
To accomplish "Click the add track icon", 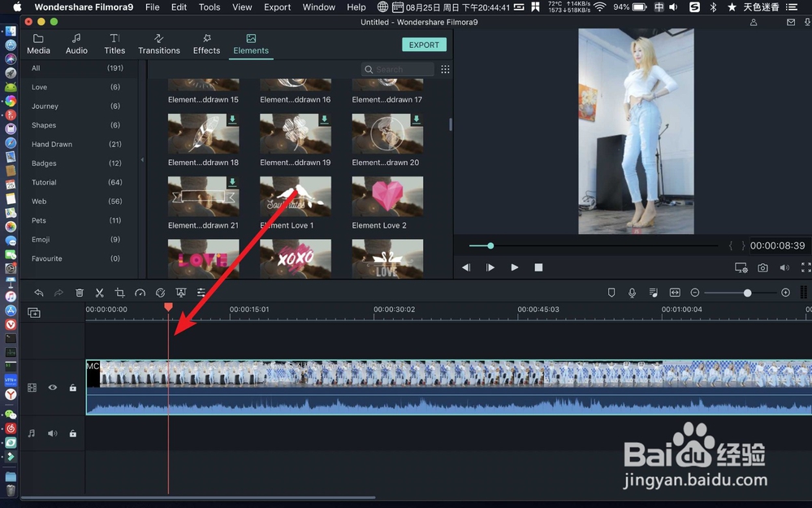I will tap(33, 313).
